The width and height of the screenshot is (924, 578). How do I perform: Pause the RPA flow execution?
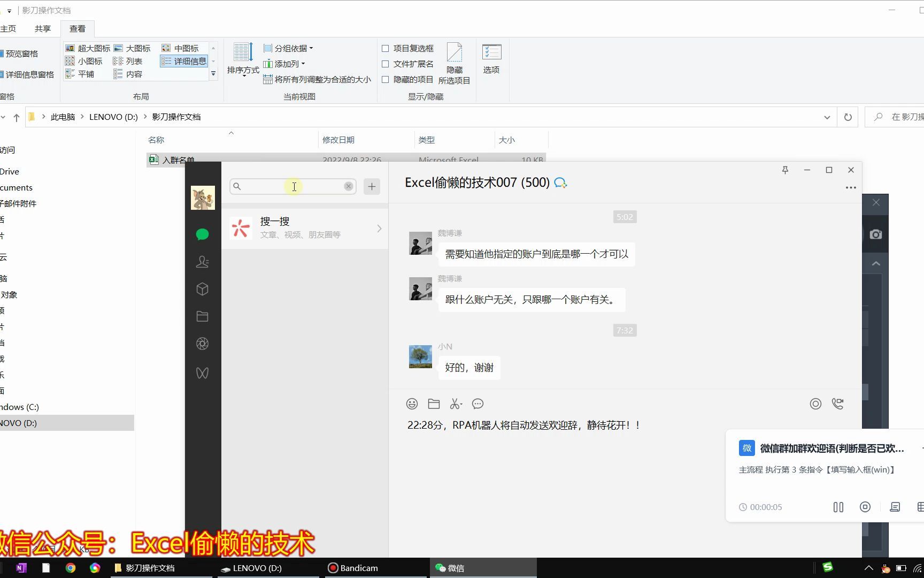[x=838, y=507]
